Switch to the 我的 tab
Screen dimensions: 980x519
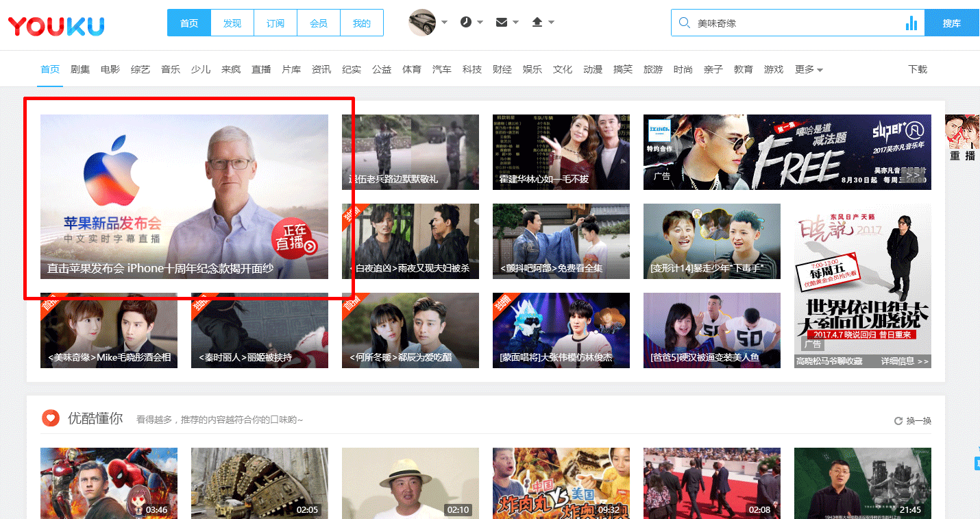pyautogui.click(x=362, y=23)
